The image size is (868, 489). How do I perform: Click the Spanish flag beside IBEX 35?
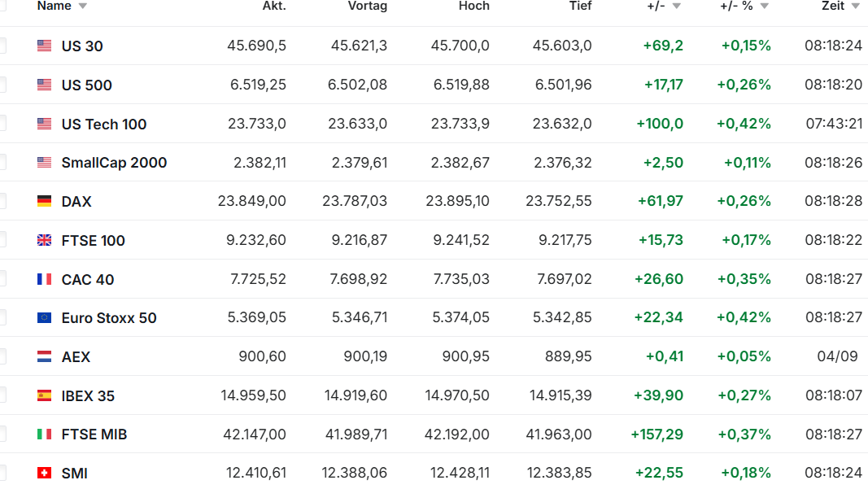[x=44, y=395]
